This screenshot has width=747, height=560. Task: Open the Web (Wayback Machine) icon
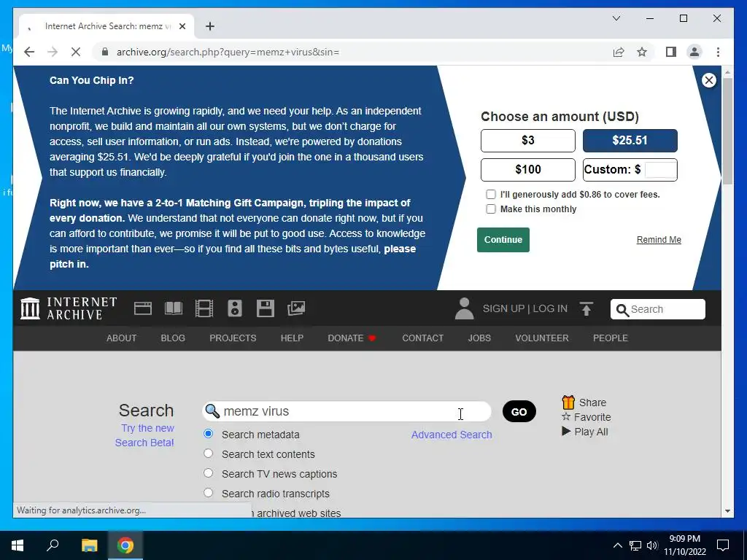pos(142,308)
